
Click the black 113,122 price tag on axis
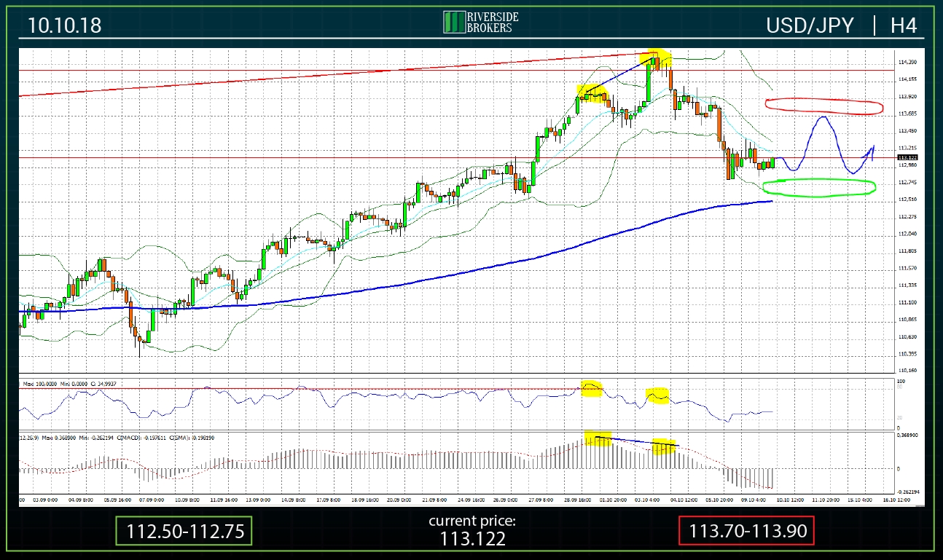coord(907,157)
